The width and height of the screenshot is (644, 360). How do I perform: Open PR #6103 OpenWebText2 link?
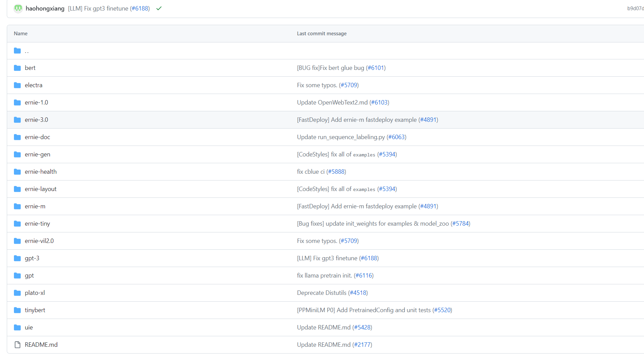click(379, 102)
